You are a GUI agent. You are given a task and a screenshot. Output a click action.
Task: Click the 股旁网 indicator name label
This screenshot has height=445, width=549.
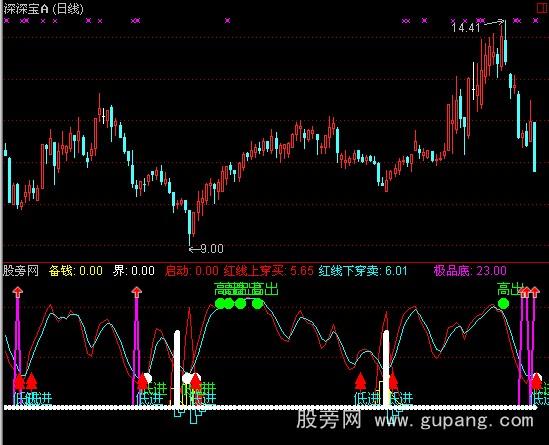[x=21, y=271]
